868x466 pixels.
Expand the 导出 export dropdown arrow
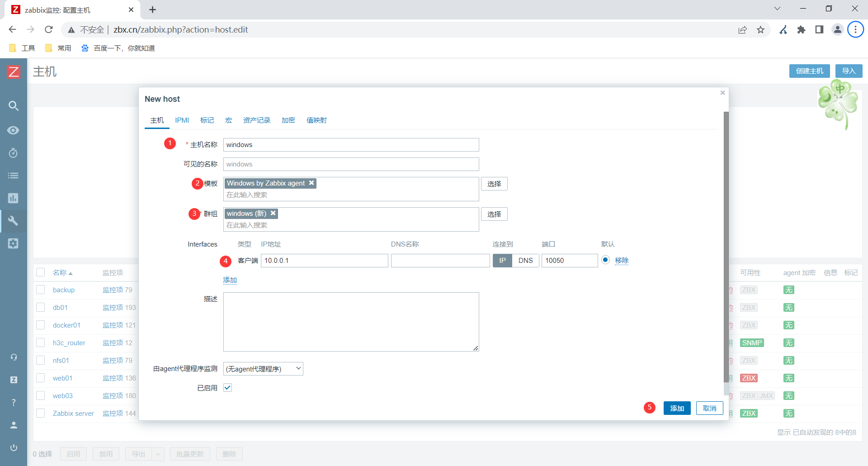point(158,454)
